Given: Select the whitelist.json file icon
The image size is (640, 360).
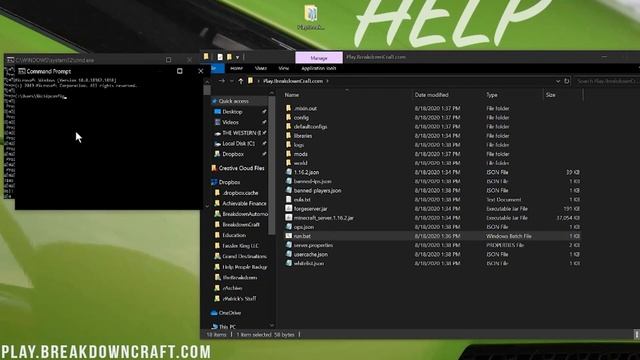Looking at the screenshot, I should point(289,263).
